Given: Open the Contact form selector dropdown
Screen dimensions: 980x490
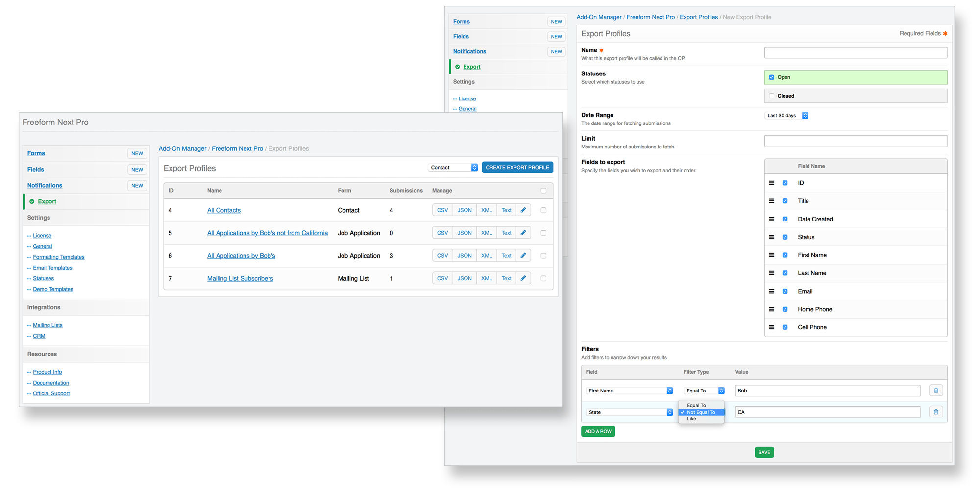Looking at the screenshot, I should click(453, 168).
